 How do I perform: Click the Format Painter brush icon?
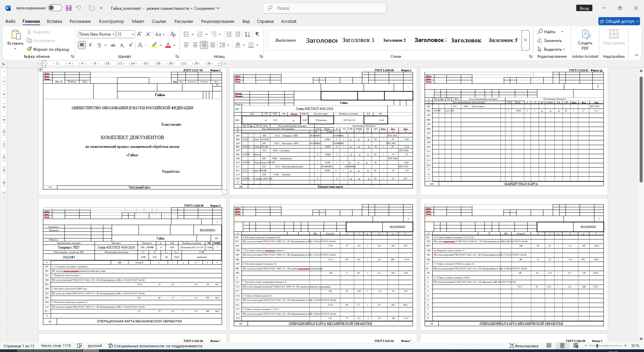coord(30,49)
